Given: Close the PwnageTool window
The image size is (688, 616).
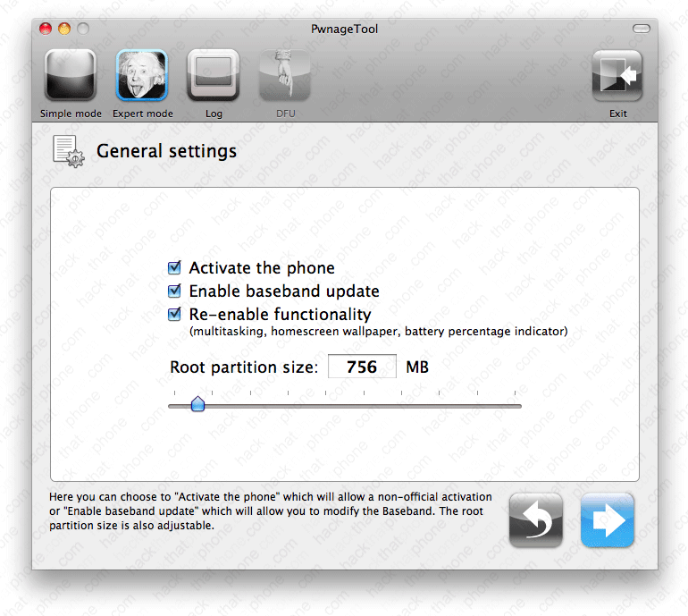Looking at the screenshot, I should [x=46, y=29].
